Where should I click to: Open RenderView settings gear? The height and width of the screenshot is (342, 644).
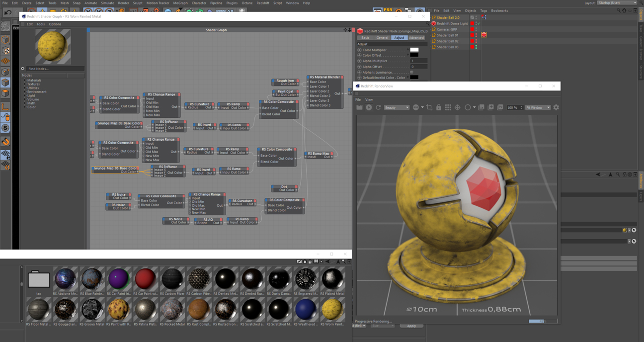tap(556, 107)
